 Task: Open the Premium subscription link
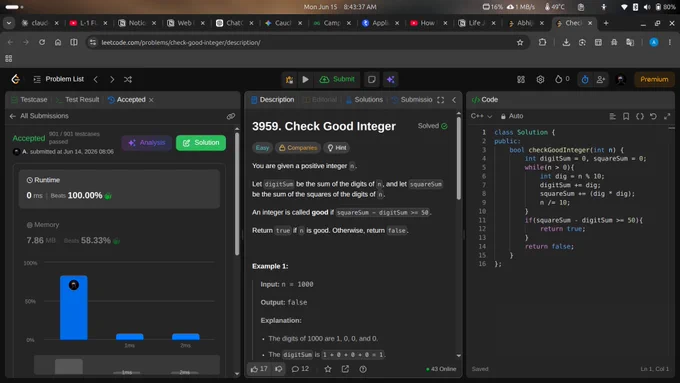654,79
